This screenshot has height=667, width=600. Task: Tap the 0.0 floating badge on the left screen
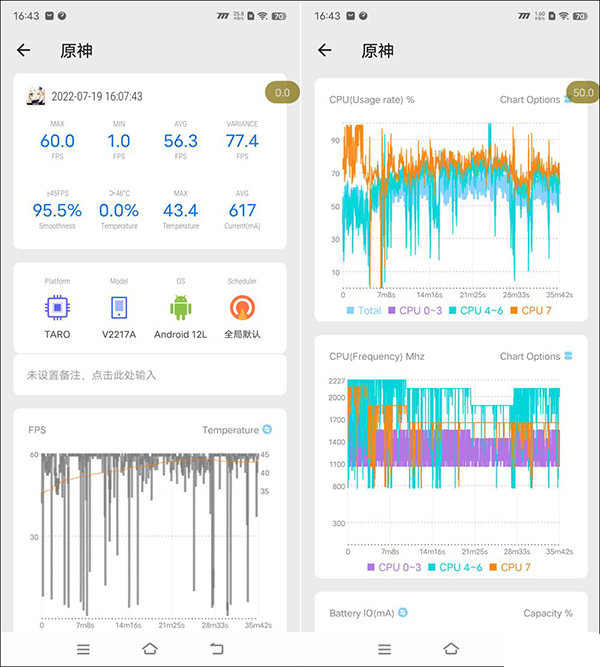pos(282,92)
